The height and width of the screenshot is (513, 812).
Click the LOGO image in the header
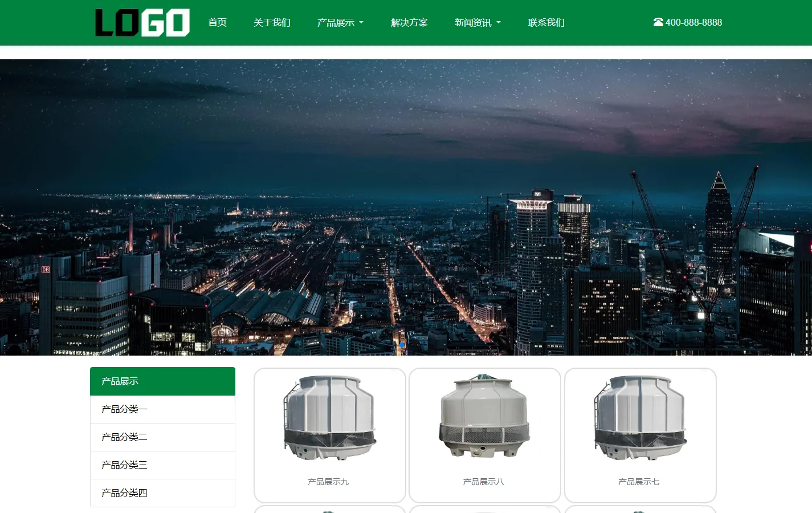[x=142, y=23]
